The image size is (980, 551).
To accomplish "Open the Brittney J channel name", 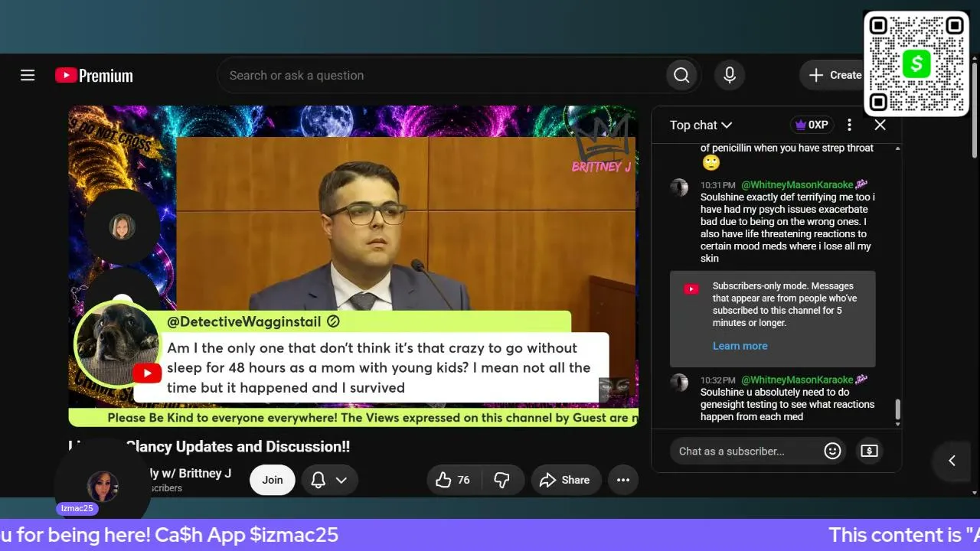I will [190, 473].
